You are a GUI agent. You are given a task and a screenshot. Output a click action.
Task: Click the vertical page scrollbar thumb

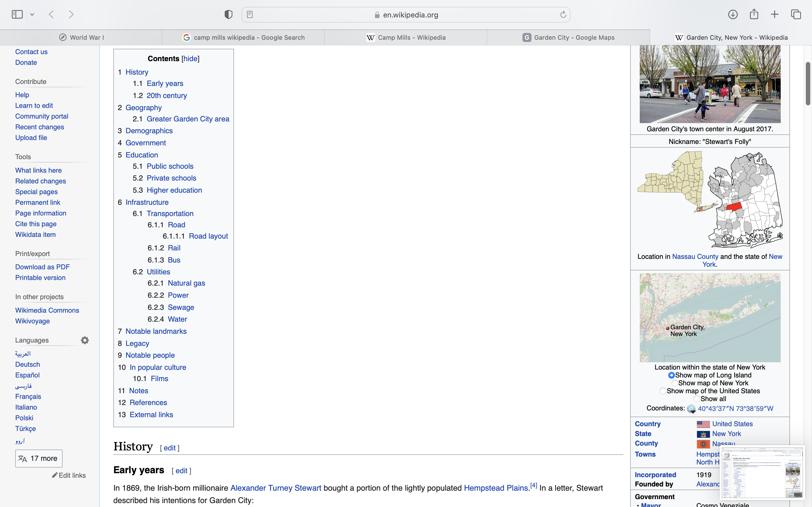click(808, 84)
